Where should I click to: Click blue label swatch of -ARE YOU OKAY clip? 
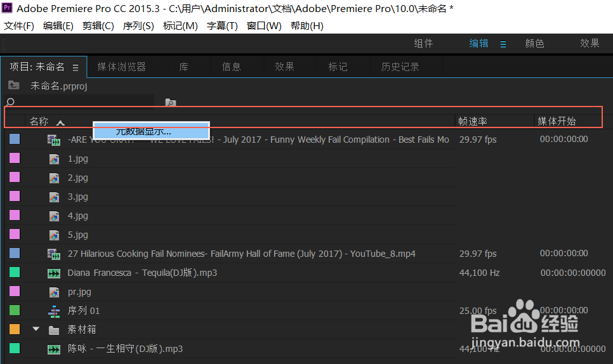click(15, 139)
